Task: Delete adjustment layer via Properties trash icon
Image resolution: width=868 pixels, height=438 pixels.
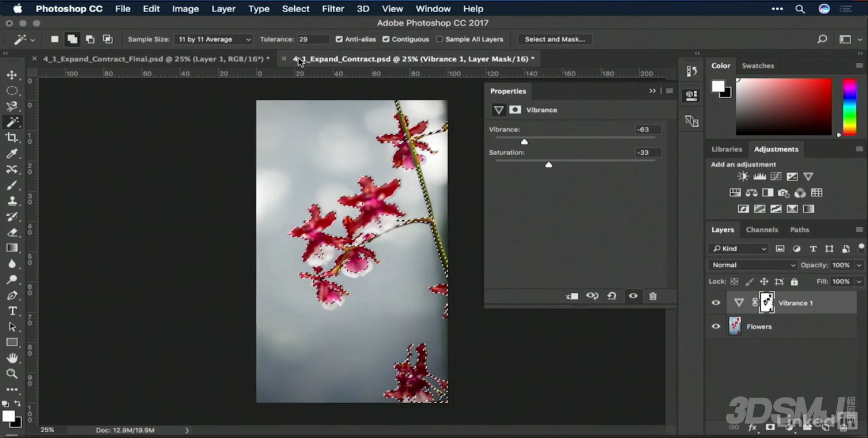Action: click(652, 296)
